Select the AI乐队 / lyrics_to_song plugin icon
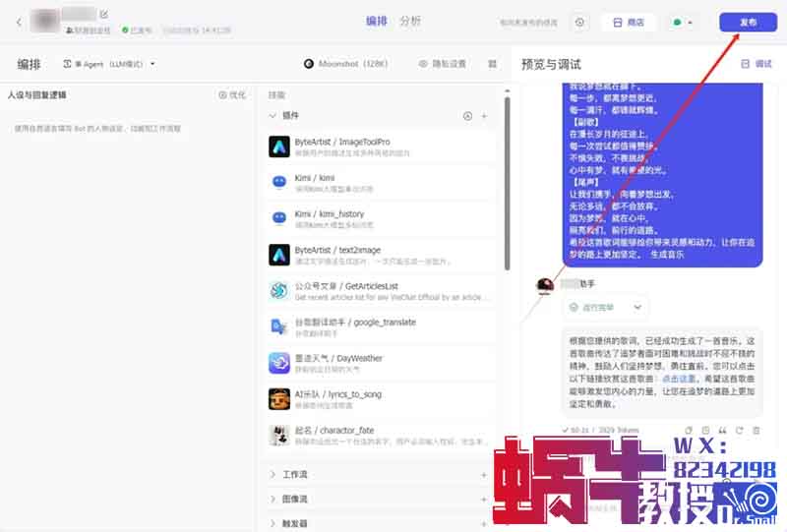 pyautogui.click(x=278, y=398)
